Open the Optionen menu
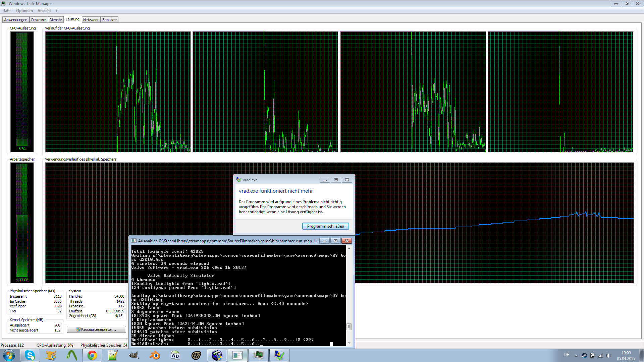The image size is (644, 362). (24, 10)
